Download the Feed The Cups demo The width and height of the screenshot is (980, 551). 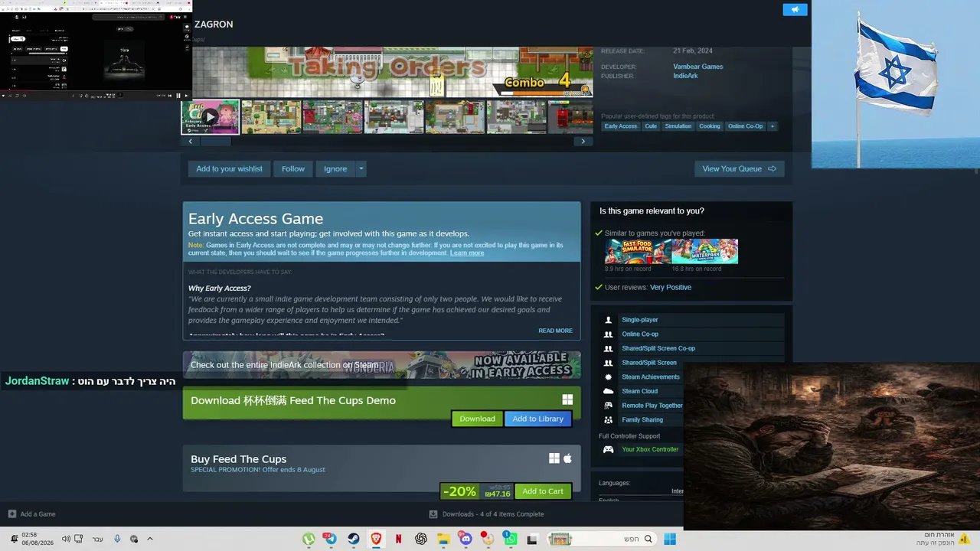pos(477,419)
